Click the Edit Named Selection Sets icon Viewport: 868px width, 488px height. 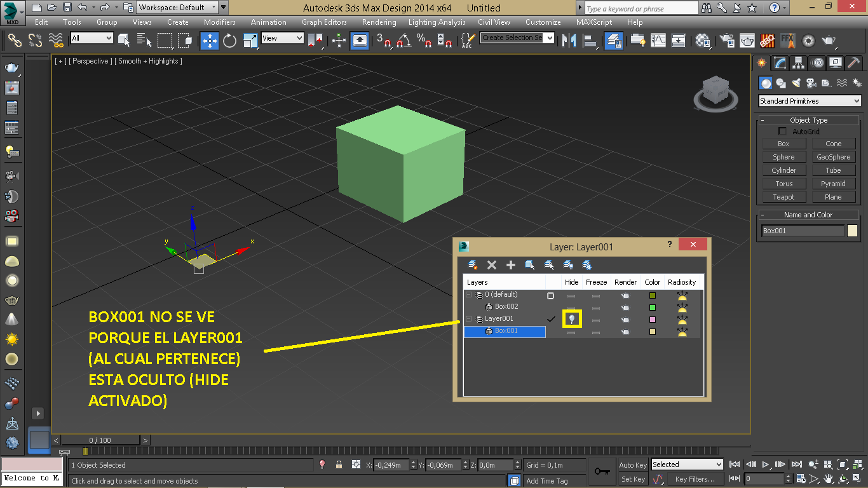click(x=468, y=41)
